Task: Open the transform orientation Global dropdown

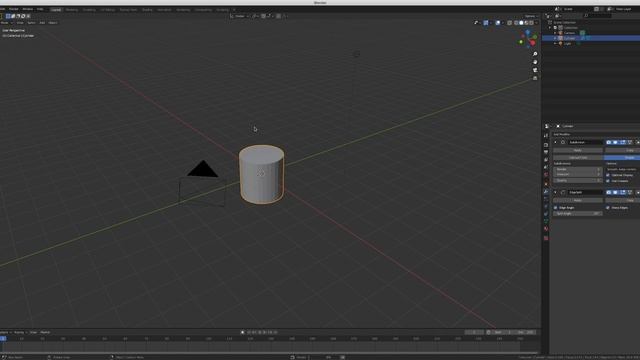Action: 240,16
